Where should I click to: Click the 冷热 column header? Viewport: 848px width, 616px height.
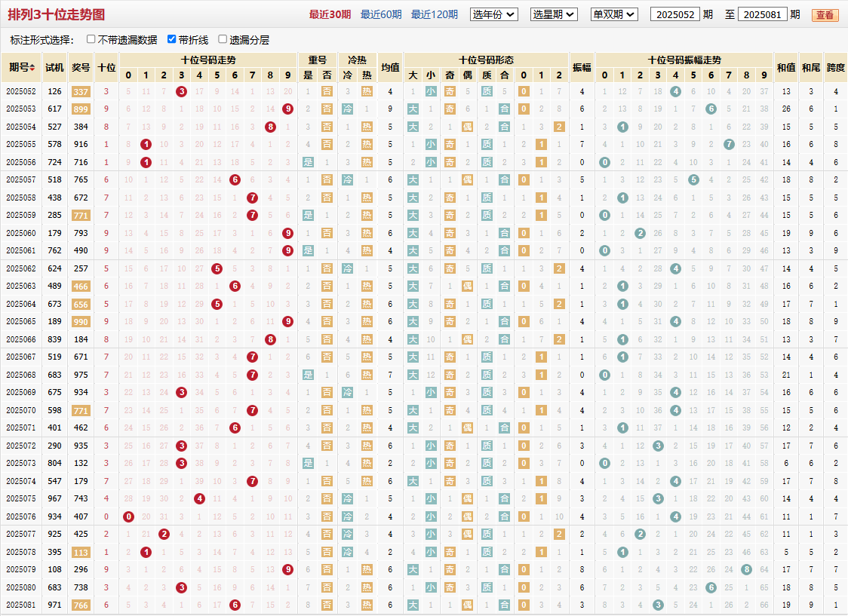pos(357,60)
